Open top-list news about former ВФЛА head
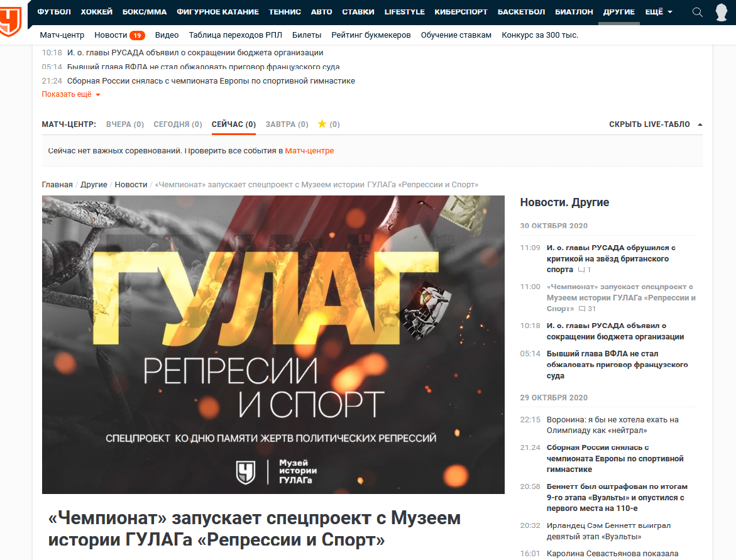Image resolution: width=736 pixels, height=560 pixels. [203, 67]
